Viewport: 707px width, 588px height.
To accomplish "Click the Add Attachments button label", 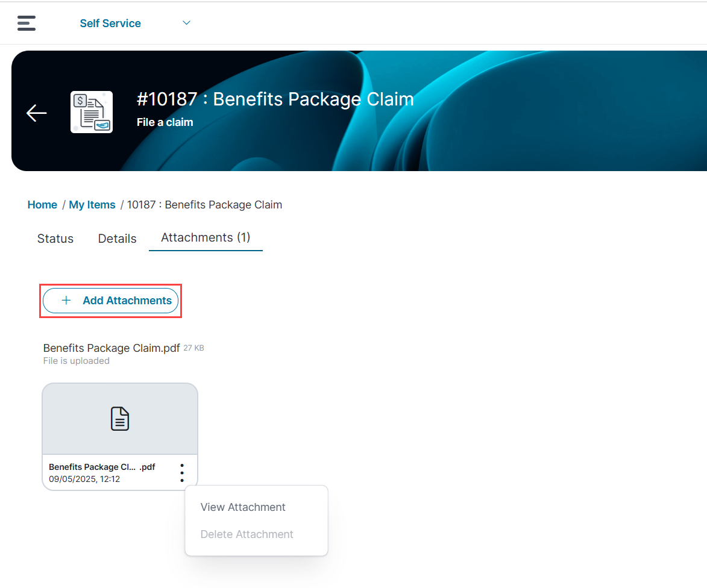I will pos(127,301).
